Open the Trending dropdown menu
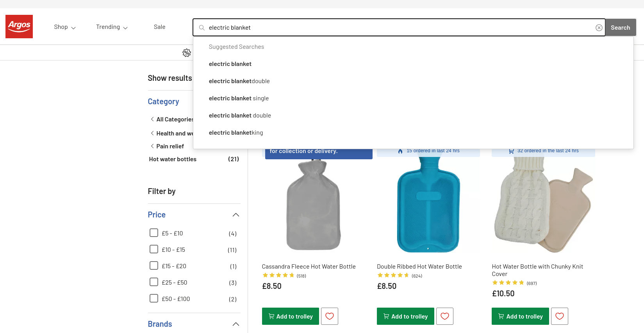The height and width of the screenshot is (333, 644). (112, 27)
